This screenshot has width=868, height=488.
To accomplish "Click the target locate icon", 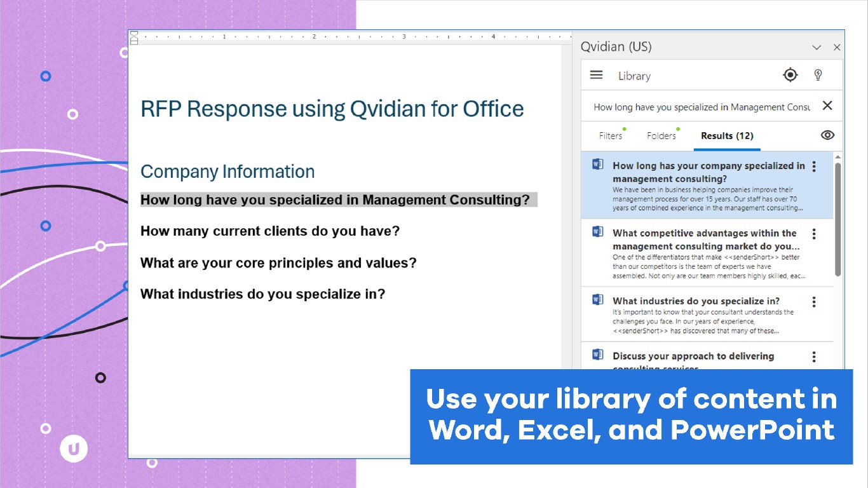I will (790, 75).
